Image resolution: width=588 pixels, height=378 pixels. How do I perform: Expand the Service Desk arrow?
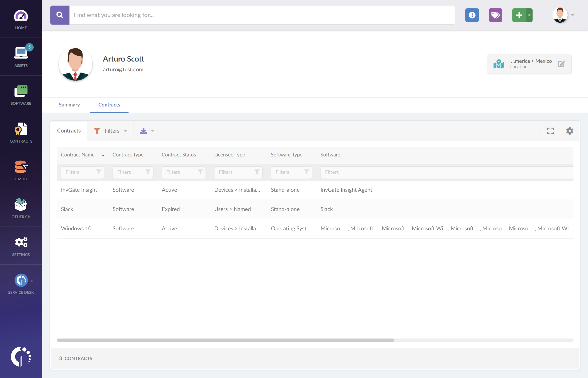[32, 281]
